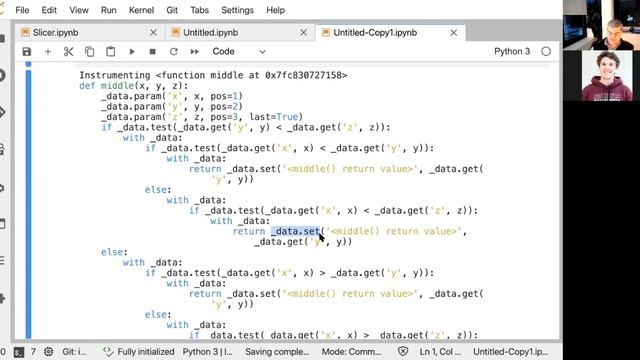Click the Python 3 kernel name
The image size is (640, 360).
click(512, 51)
